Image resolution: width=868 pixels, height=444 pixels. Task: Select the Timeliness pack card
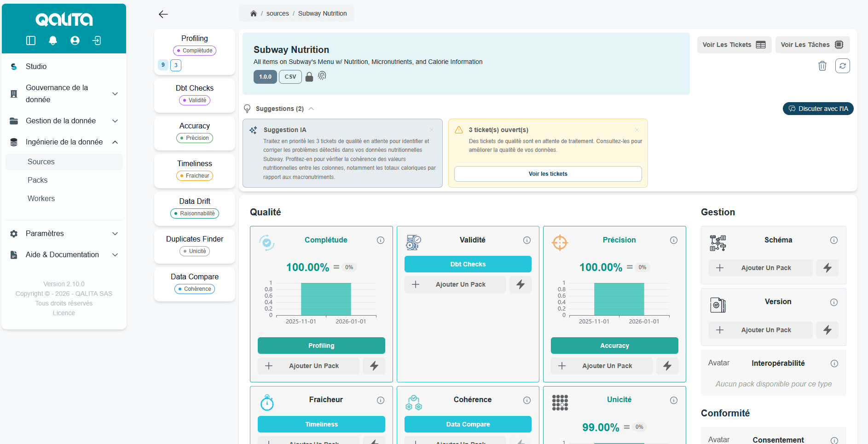click(195, 171)
